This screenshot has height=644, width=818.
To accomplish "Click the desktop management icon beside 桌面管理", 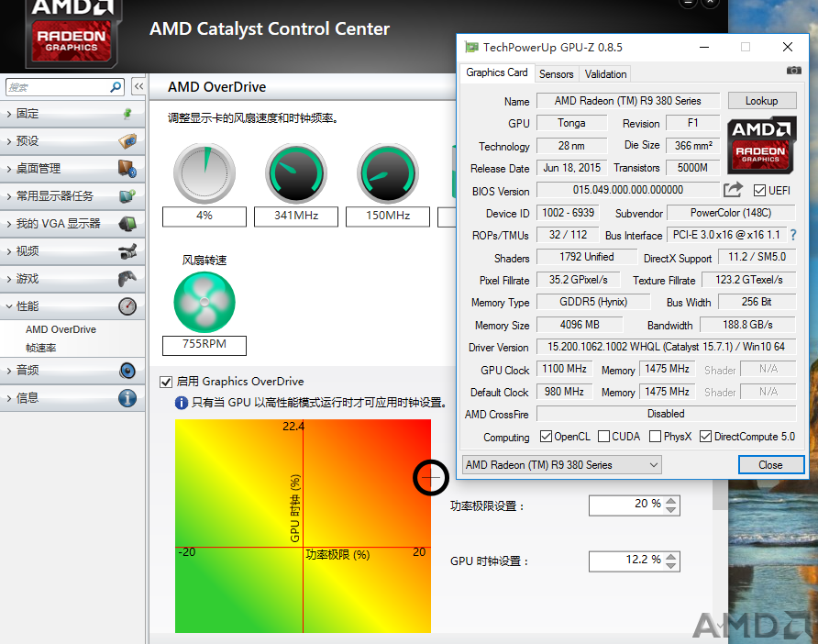I will pos(127,169).
